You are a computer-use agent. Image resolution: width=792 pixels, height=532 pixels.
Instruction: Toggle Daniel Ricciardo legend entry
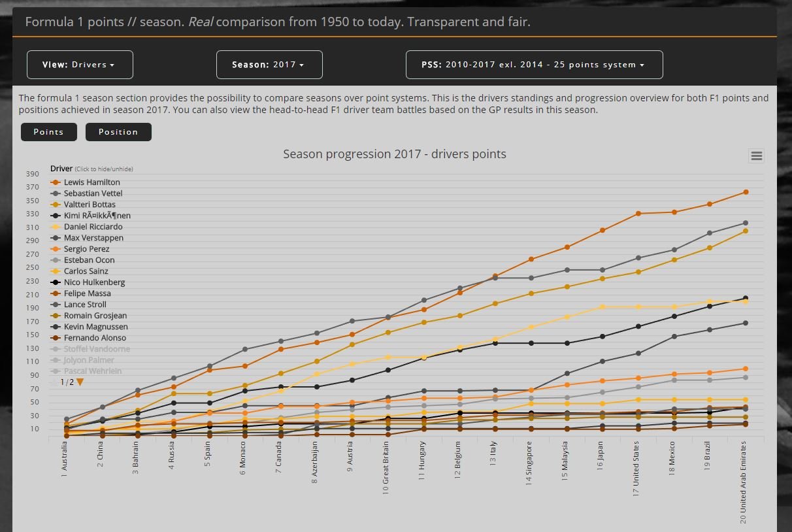pos(87,227)
